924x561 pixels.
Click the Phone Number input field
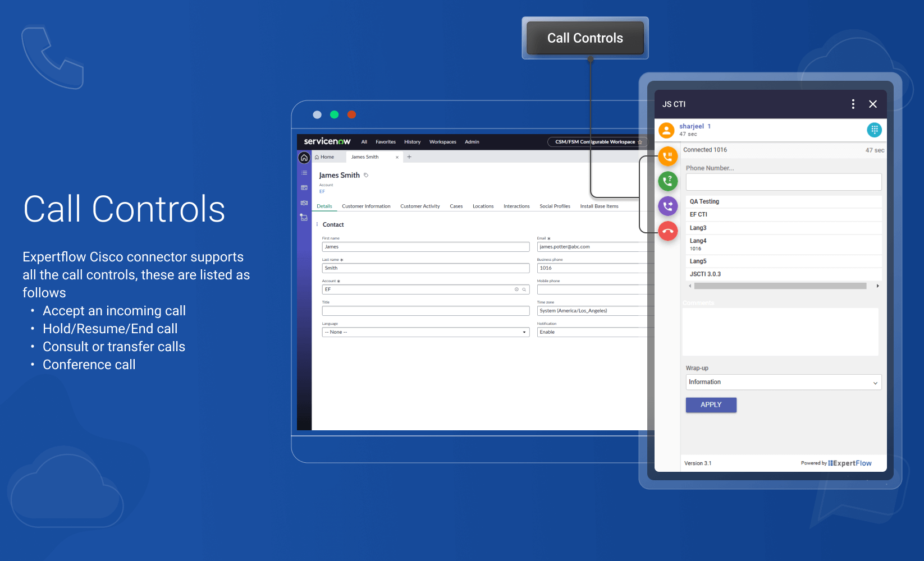pos(783,182)
